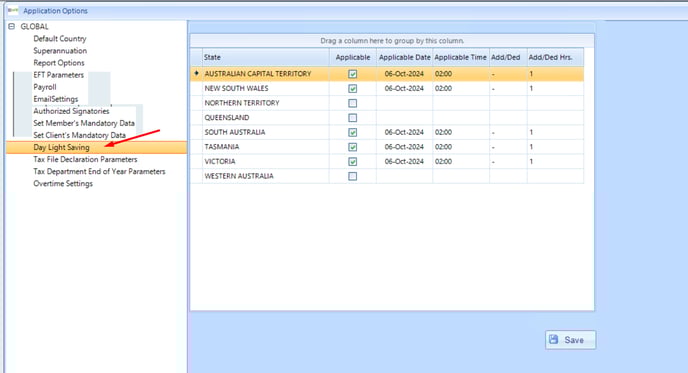The image size is (688, 373).
Task: Open Overtime Settings
Action: tap(63, 183)
